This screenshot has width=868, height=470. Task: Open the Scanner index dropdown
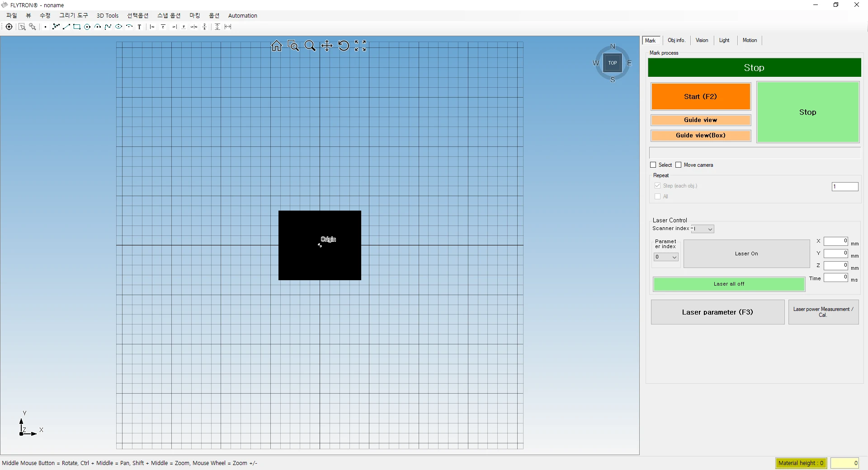coord(703,229)
